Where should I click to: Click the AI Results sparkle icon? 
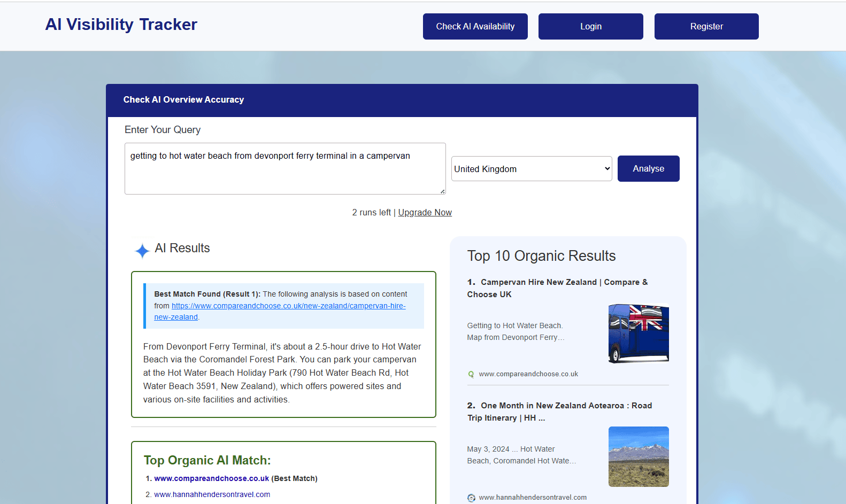point(142,250)
